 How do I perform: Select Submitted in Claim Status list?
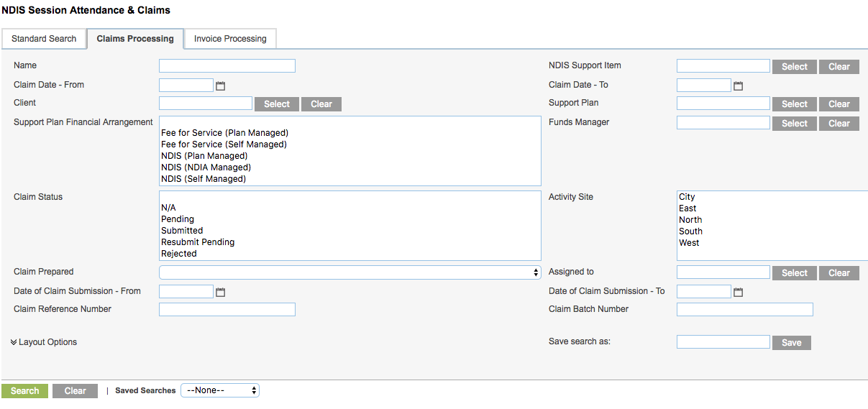pos(350,231)
